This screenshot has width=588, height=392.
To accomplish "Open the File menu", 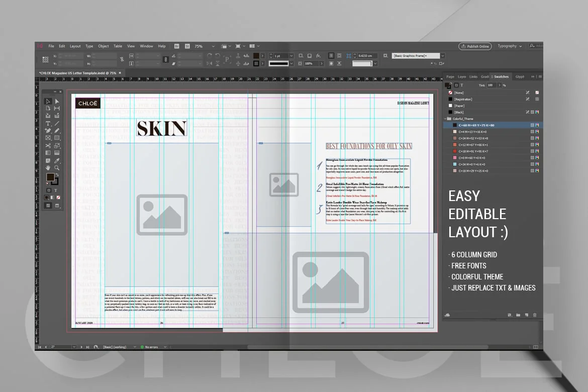I will pyautogui.click(x=51, y=46).
